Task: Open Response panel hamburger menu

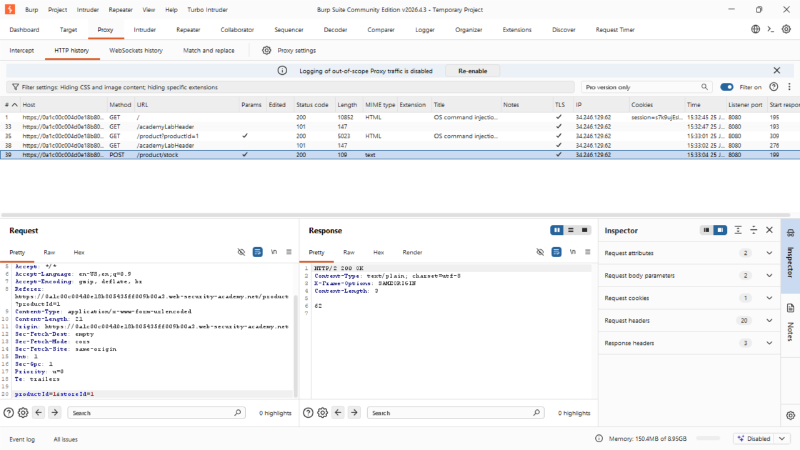Action: coord(588,252)
